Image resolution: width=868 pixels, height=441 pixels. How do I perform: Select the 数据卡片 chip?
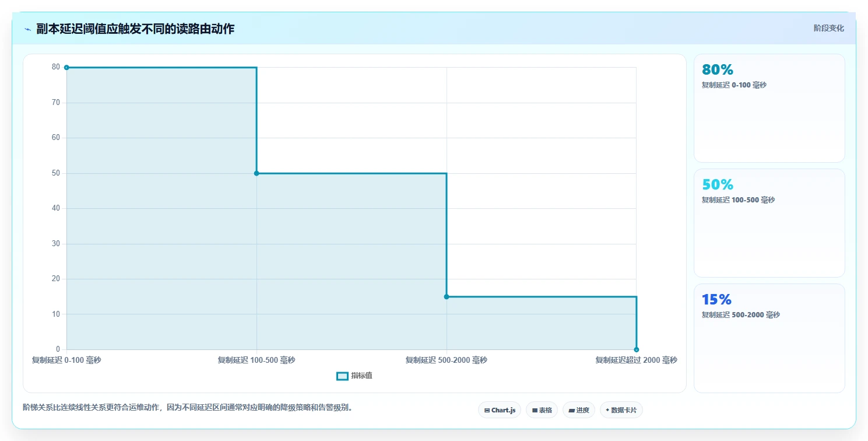[621, 410]
